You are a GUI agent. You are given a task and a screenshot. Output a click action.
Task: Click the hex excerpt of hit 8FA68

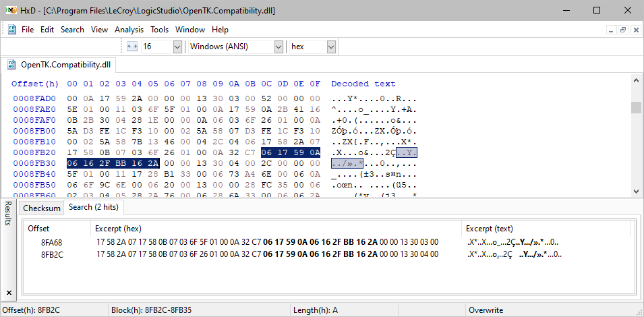(x=267, y=242)
